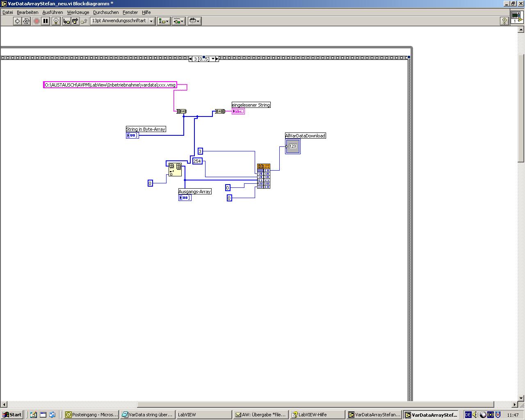Select the numeric constant 254
Viewport: 525px width, 420px height.
pyautogui.click(x=197, y=161)
